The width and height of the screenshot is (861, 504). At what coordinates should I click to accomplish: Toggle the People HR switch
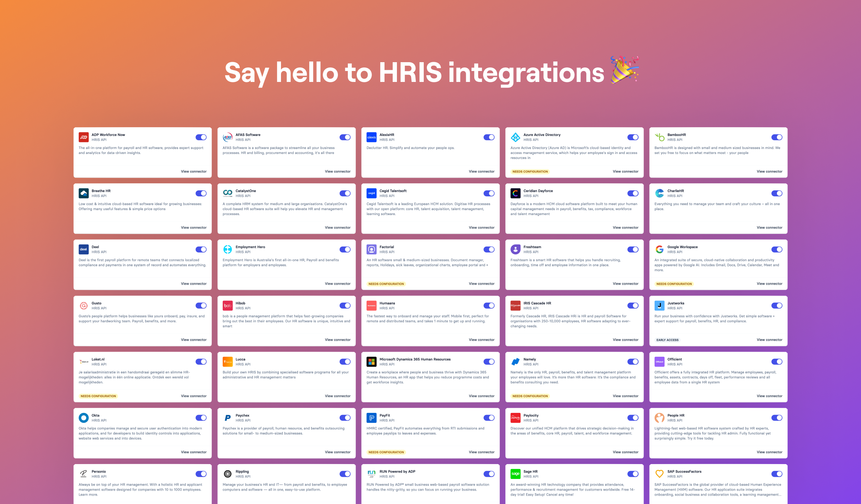(777, 418)
